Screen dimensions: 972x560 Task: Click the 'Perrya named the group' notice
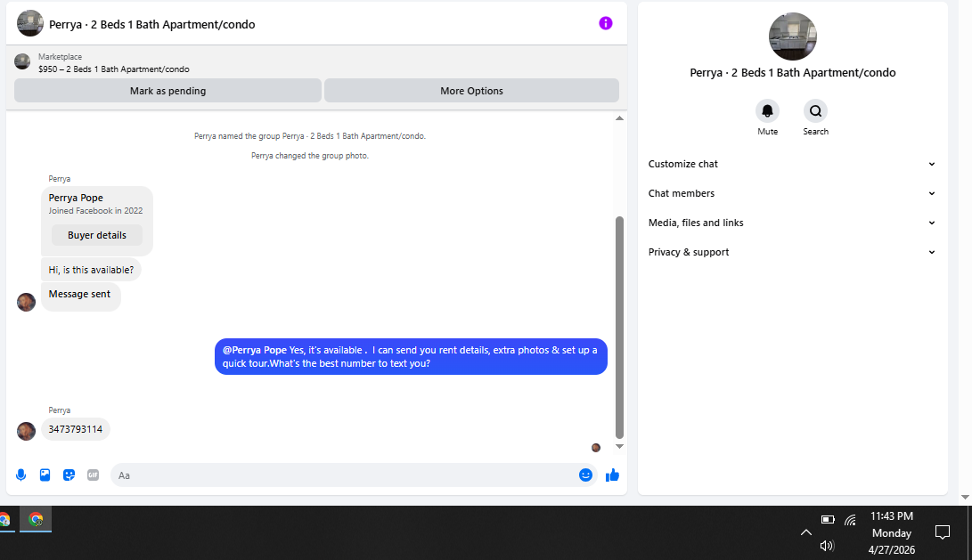click(x=310, y=136)
